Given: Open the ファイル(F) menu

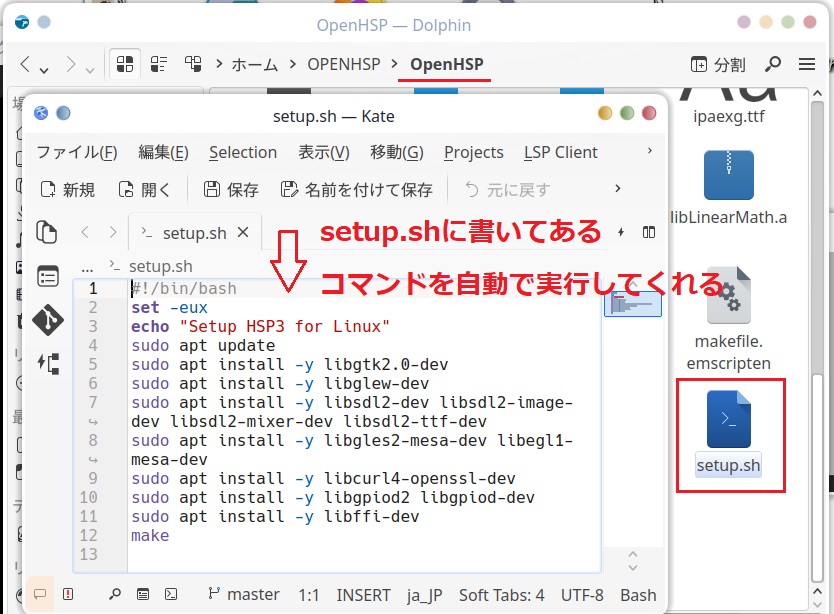Looking at the screenshot, I should click(77, 152).
